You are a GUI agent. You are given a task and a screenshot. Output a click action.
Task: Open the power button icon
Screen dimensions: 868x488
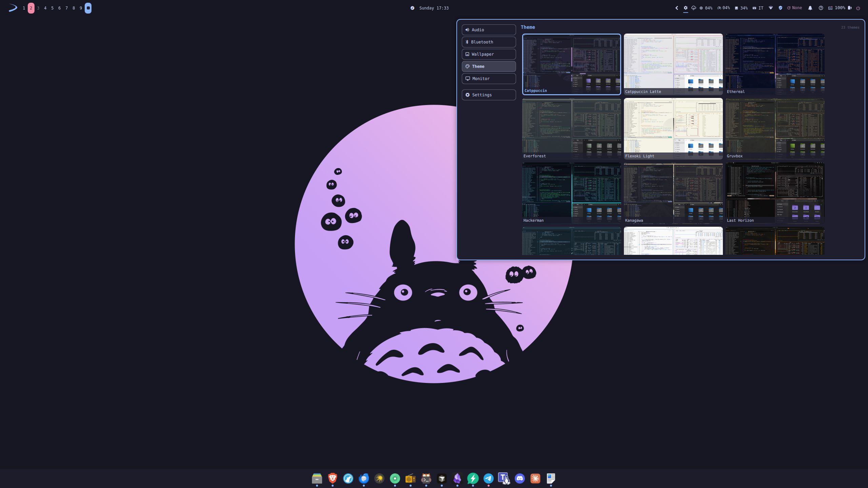point(858,8)
